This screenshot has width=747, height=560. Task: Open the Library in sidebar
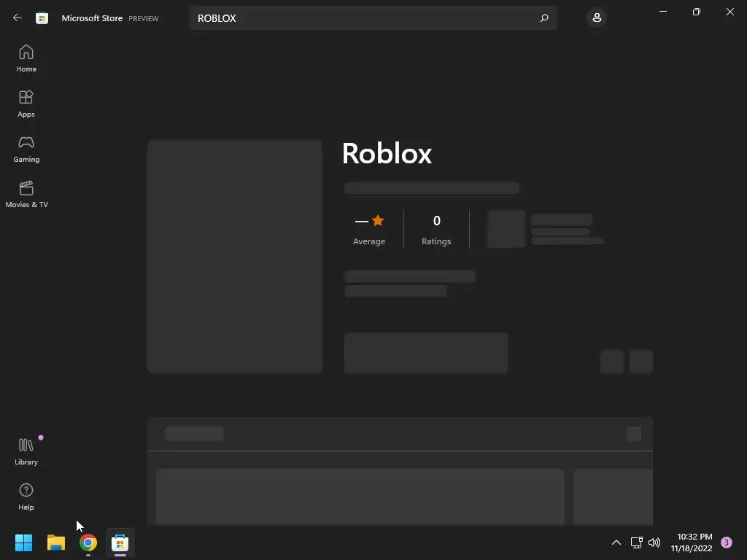[26, 451]
